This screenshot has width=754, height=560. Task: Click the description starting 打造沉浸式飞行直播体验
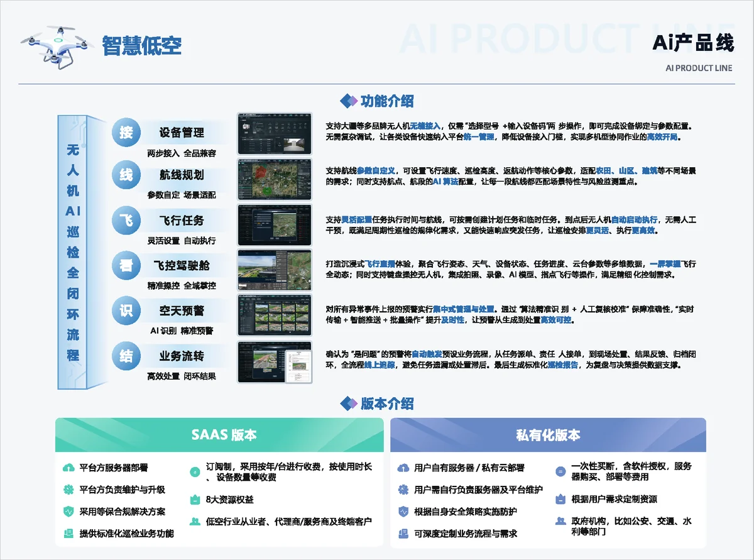[511, 269]
